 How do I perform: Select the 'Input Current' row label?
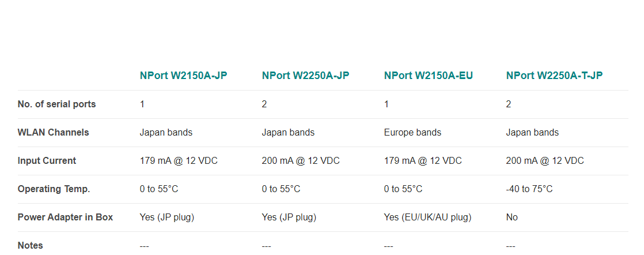click(47, 160)
